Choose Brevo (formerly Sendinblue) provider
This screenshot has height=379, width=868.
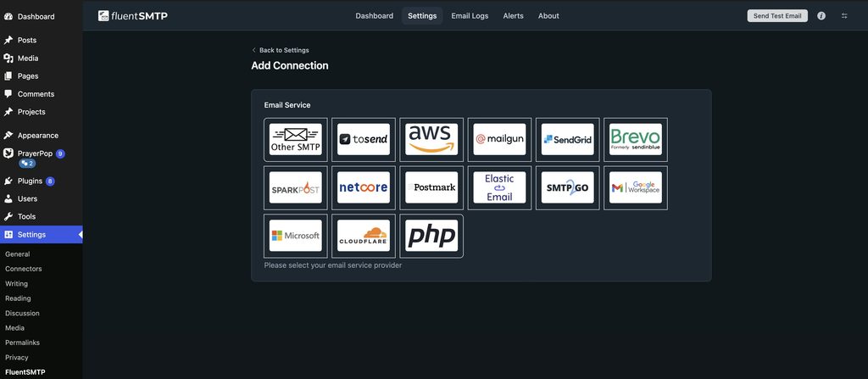(636, 140)
